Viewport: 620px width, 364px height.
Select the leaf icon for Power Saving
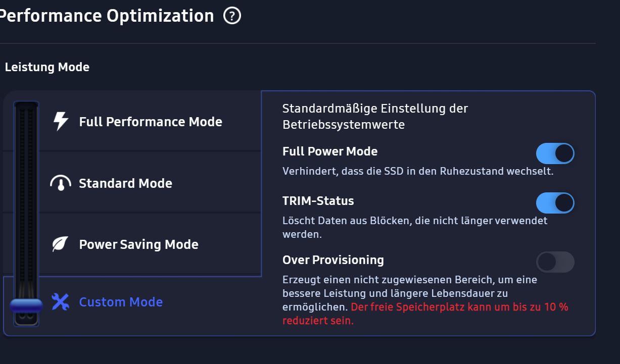(x=60, y=244)
